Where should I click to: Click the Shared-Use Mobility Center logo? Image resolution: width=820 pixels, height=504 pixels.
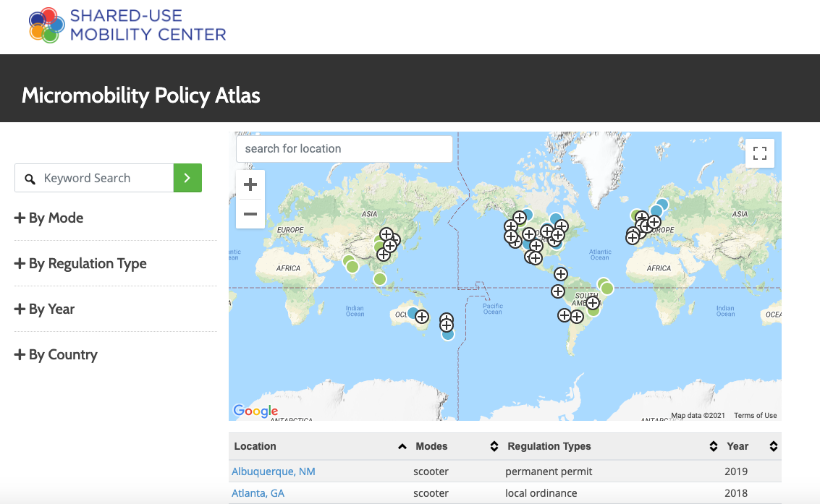pyautogui.click(x=127, y=26)
